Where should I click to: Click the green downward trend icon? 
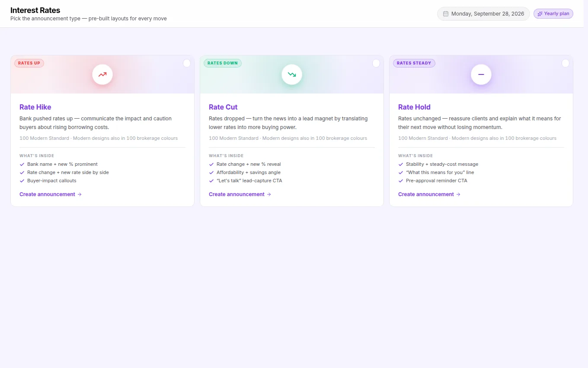(292, 74)
